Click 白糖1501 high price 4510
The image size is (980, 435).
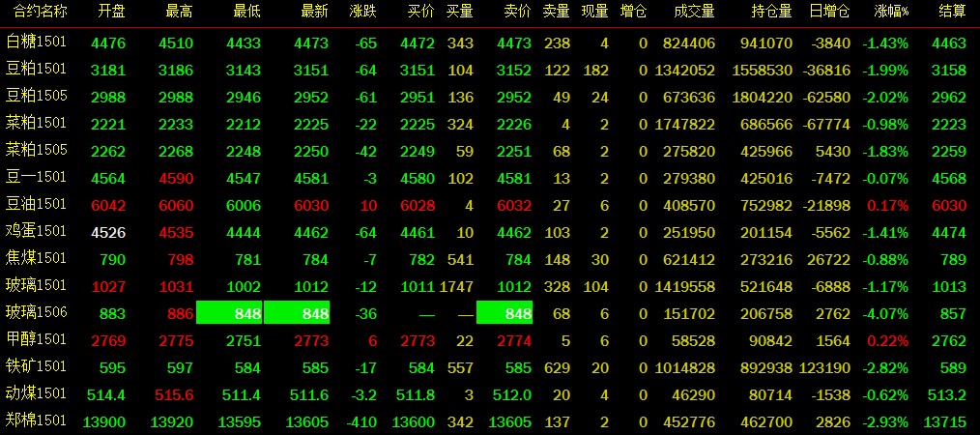[176, 43]
